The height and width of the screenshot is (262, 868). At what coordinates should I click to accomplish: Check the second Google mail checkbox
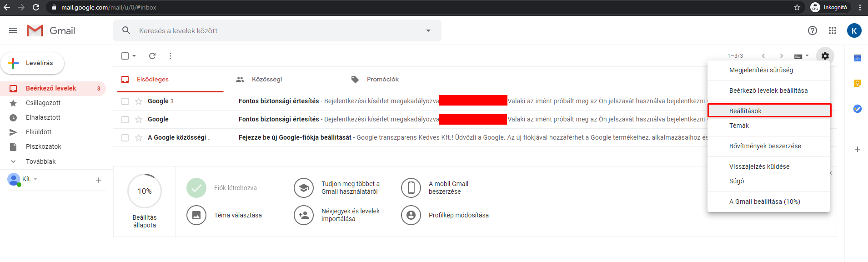coord(125,120)
